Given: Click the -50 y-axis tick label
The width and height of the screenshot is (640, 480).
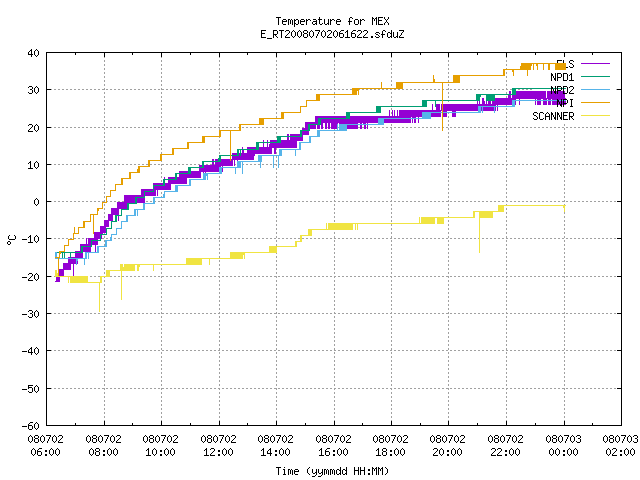Looking at the screenshot, I should 31,389.
